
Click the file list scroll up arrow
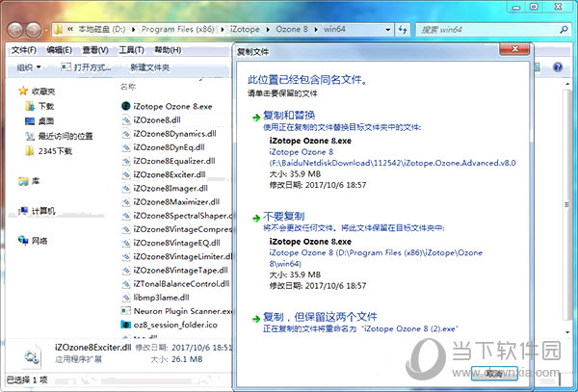(x=567, y=85)
